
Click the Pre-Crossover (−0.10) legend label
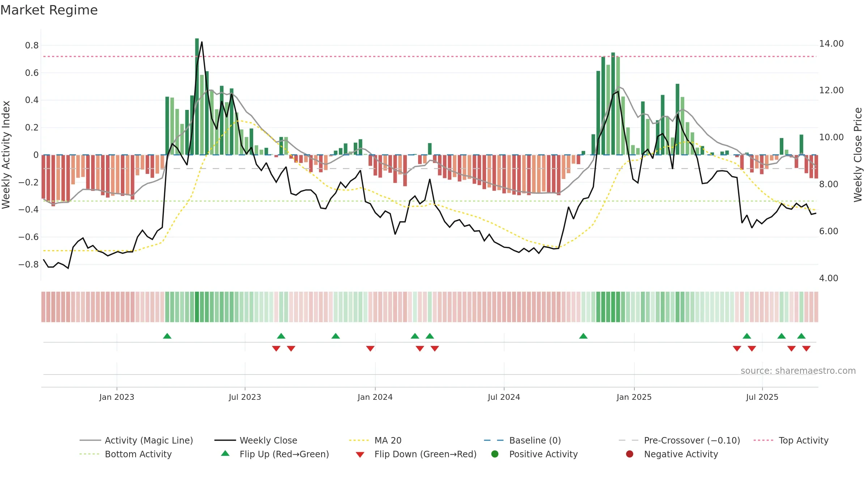[692, 440]
